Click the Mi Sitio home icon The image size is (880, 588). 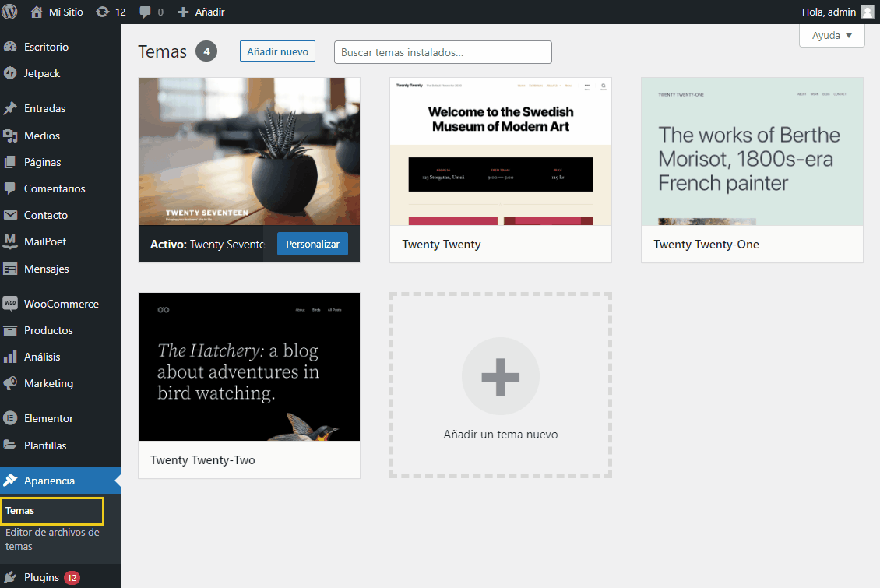click(37, 12)
